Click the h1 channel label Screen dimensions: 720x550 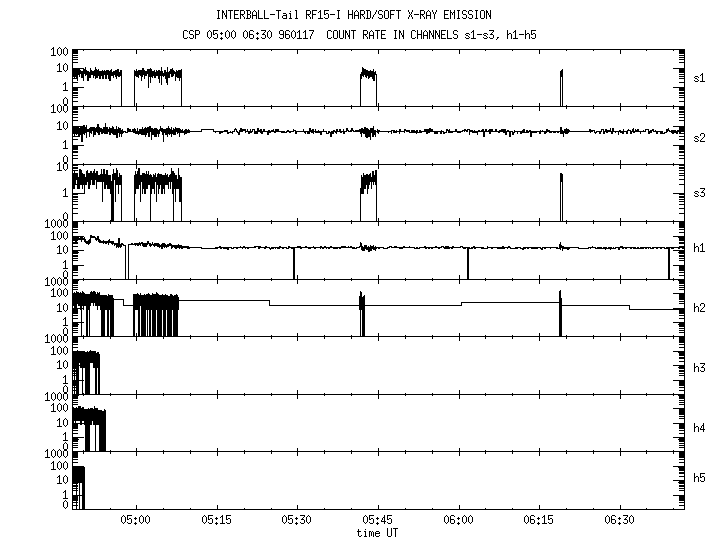coord(701,250)
